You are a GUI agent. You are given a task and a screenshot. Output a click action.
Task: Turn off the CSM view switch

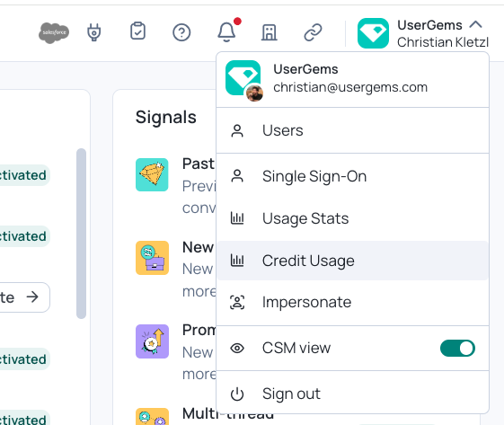[x=457, y=348]
